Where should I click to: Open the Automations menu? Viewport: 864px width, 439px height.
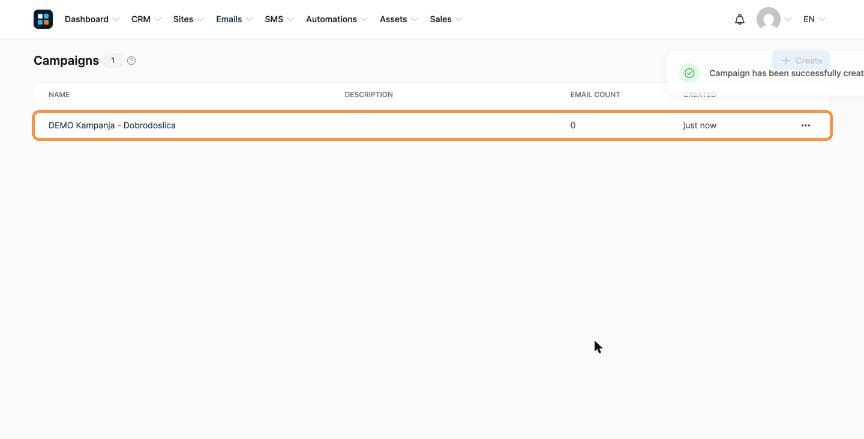[336, 19]
